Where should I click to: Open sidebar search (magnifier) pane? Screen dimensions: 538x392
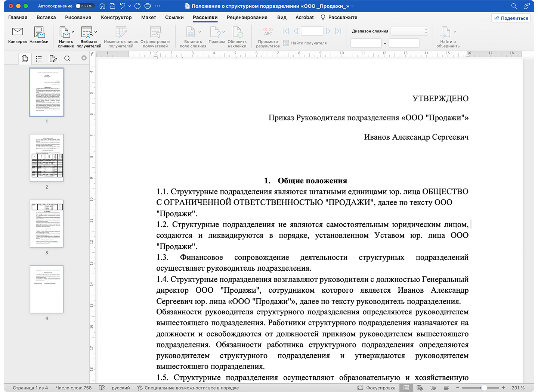[67, 58]
